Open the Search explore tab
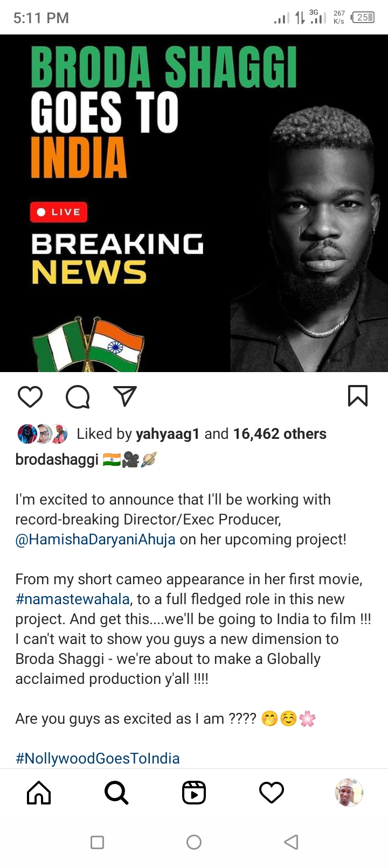 [116, 793]
